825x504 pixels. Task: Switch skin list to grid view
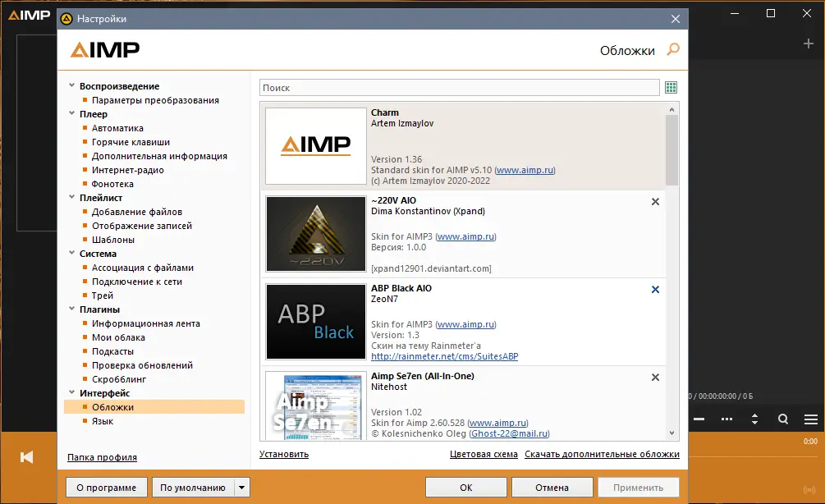point(671,87)
